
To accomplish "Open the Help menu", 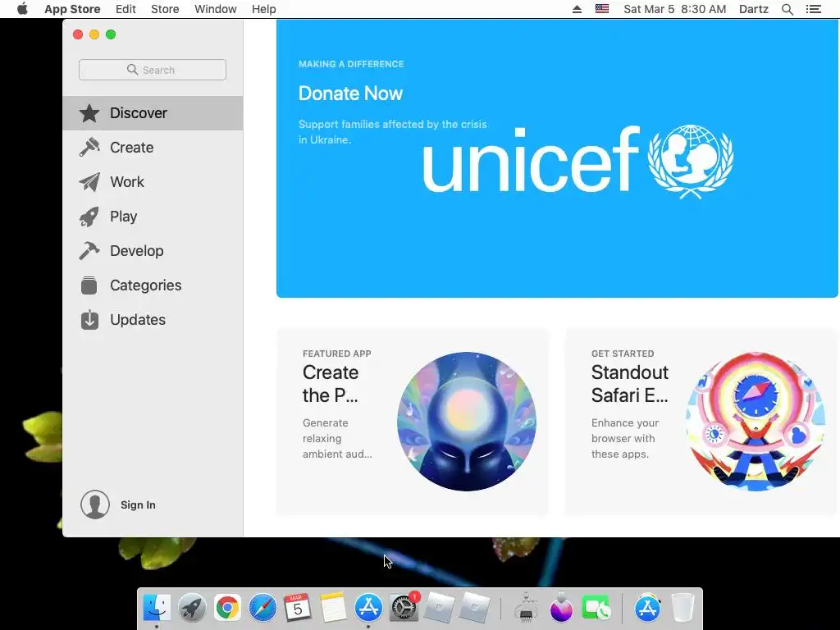I will click(263, 9).
